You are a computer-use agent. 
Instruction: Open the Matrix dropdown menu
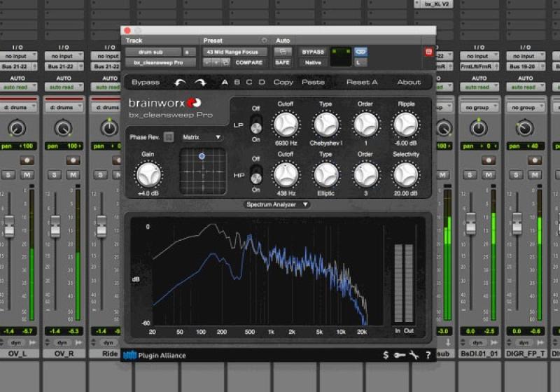[x=202, y=137]
